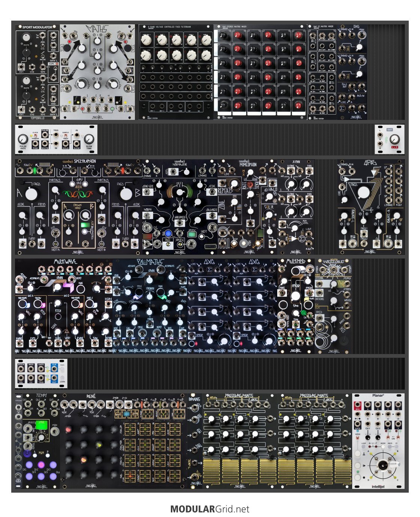Select the narrow Brains module

point(195,441)
